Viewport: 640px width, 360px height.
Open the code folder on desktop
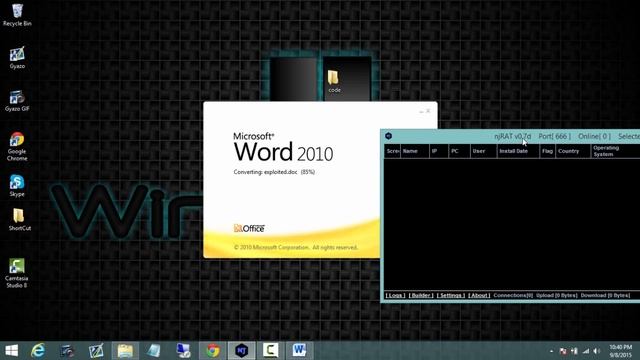(334, 81)
